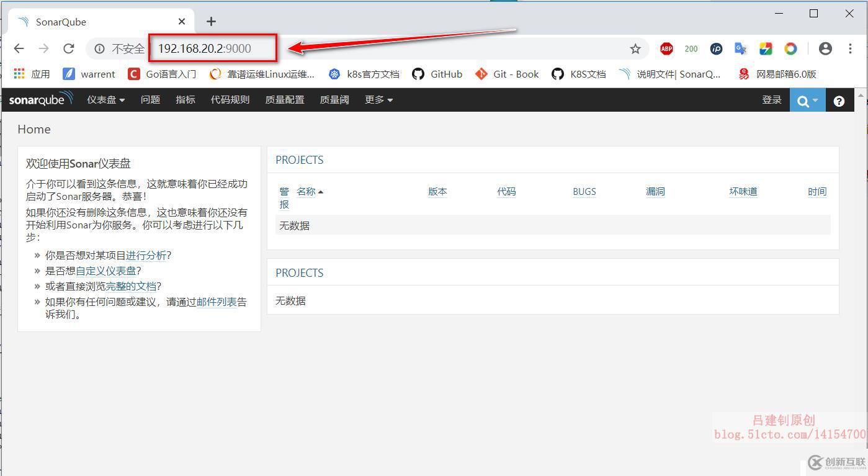Click the browser back arrow
Image resolution: width=868 pixels, height=476 pixels.
click(x=19, y=48)
